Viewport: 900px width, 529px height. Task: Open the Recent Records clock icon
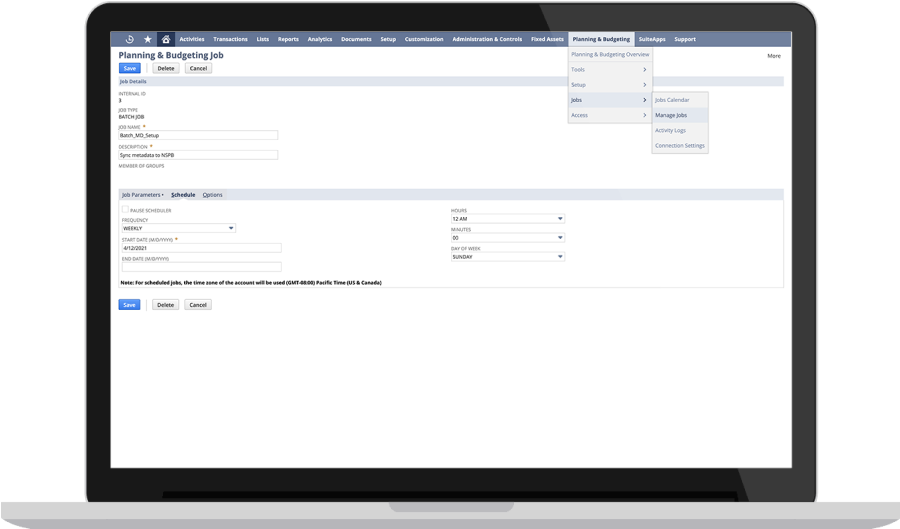coord(130,39)
